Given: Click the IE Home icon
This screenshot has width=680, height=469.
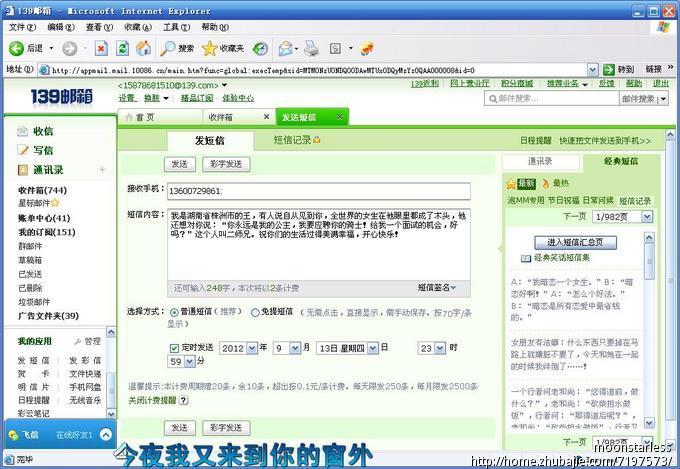Looking at the screenshot, I should click(x=144, y=48).
